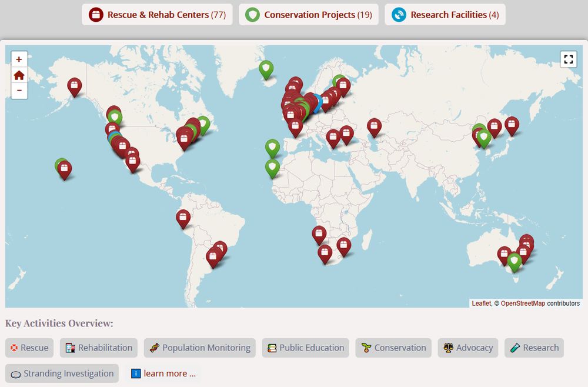Click the Stranding Investigation activity button
This screenshot has height=387, width=588.
tap(61, 373)
